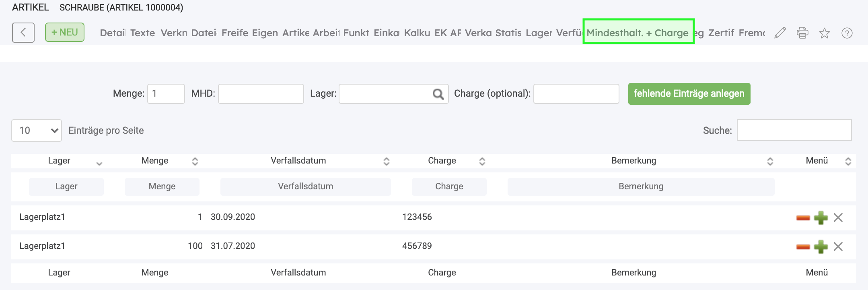Click red minus icon for charge 123456
868x290 pixels.
pyautogui.click(x=803, y=218)
